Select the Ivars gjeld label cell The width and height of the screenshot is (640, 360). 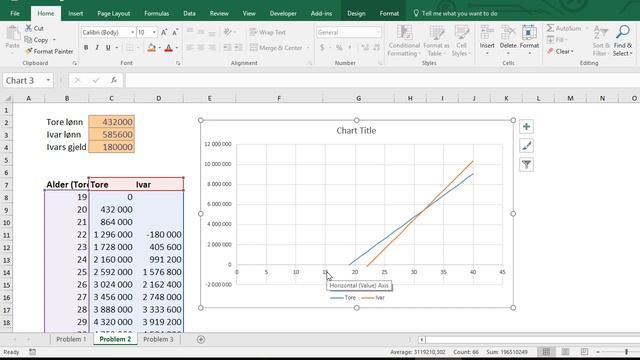pyautogui.click(x=67, y=147)
